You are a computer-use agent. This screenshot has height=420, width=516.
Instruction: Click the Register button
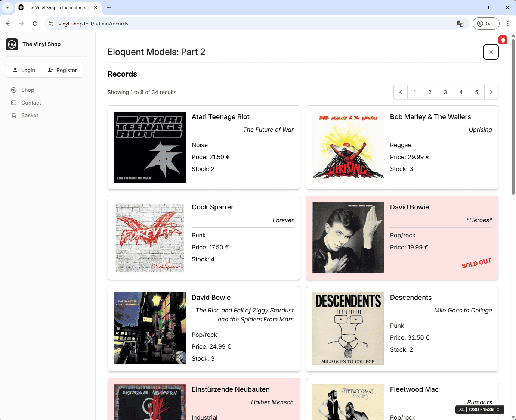tap(62, 70)
